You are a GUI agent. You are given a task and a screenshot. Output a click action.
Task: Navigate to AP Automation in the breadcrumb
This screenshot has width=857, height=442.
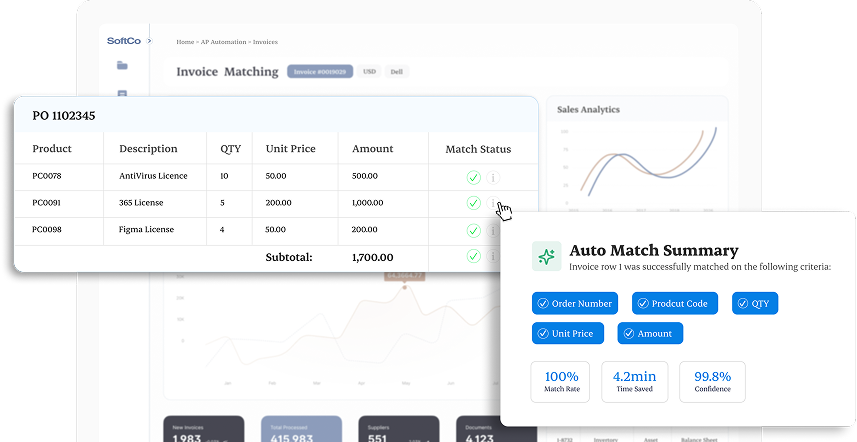coord(220,42)
